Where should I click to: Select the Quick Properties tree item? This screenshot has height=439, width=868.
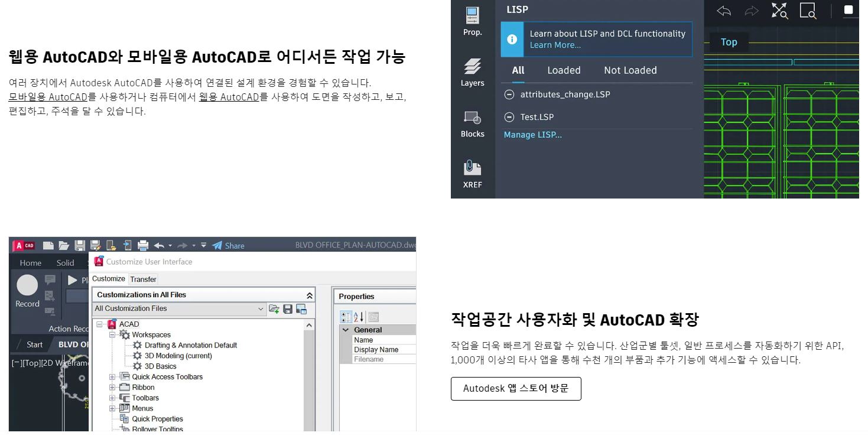157,419
